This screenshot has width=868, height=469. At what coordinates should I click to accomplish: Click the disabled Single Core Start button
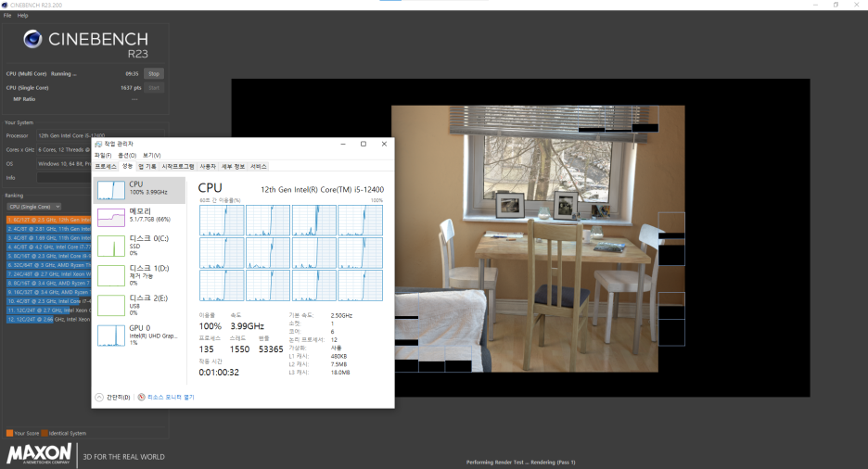pos(153,87)
